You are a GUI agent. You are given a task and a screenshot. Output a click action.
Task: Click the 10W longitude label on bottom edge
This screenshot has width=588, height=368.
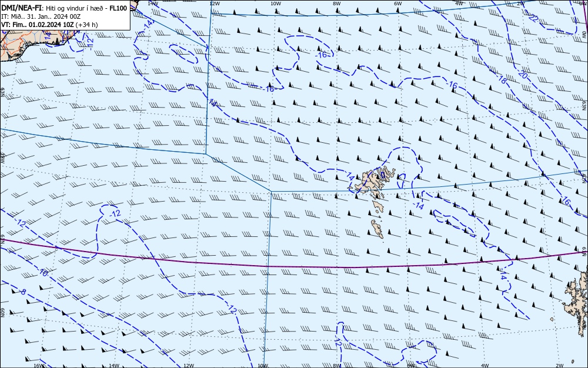pos(263,366)
